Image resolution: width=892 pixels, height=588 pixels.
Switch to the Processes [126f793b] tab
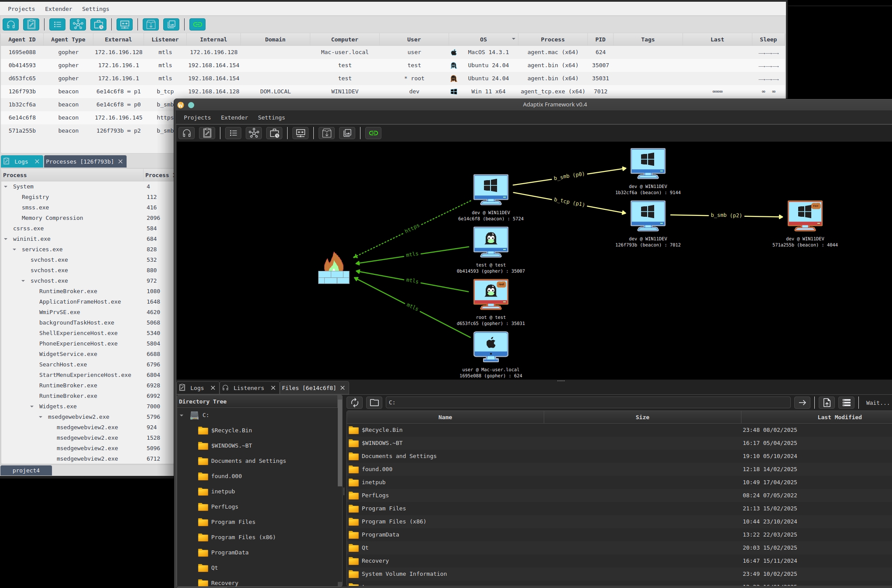[79, 161]
